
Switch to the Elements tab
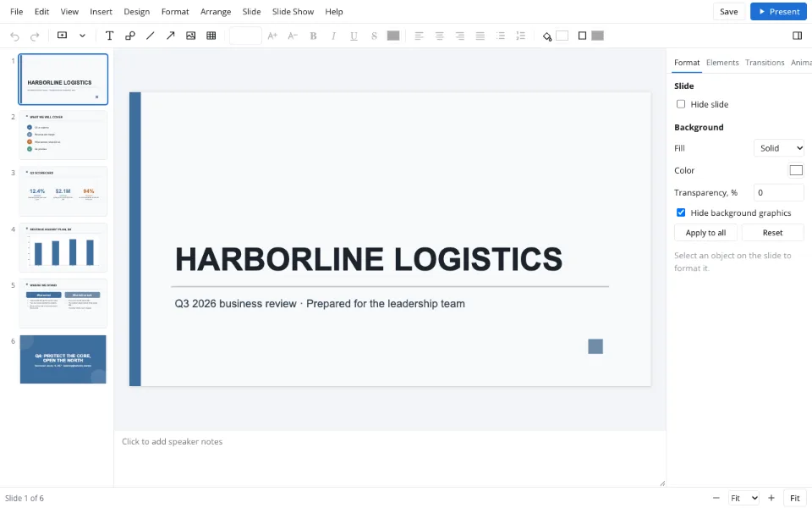click(x=722, y=62)
